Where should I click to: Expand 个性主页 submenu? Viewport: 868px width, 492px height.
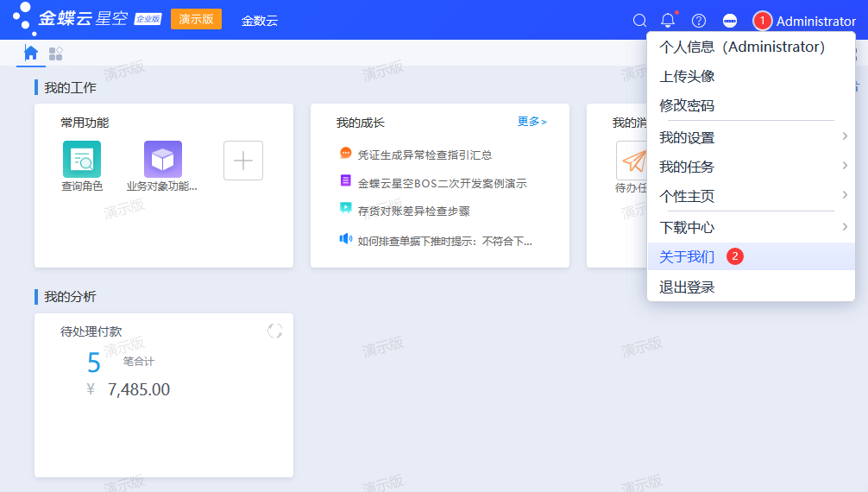point(751,196)
